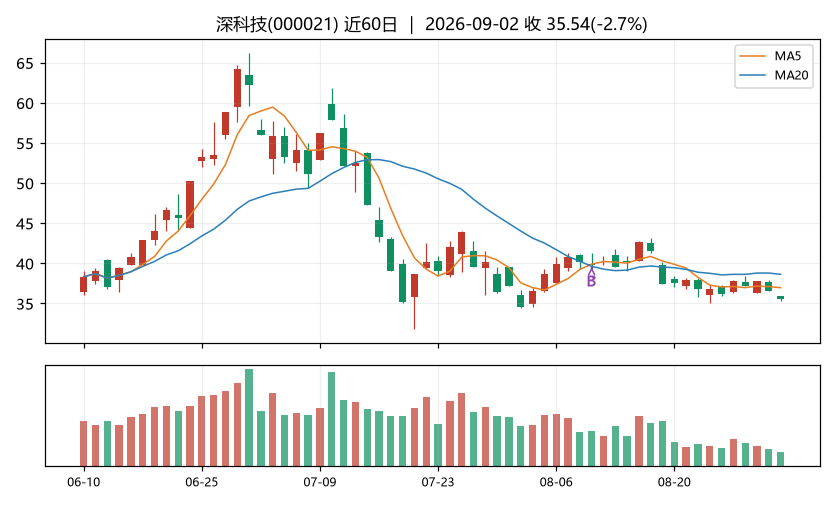The height and width of the screenshot is (506, 836).
Task: Click the 07-23 date label
Action: [438, 483]
